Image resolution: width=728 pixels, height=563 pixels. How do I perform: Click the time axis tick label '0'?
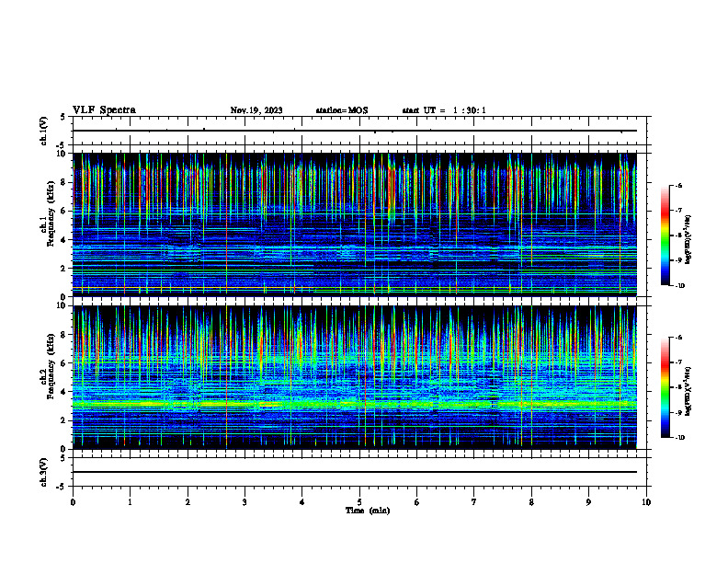click(73, 502)
